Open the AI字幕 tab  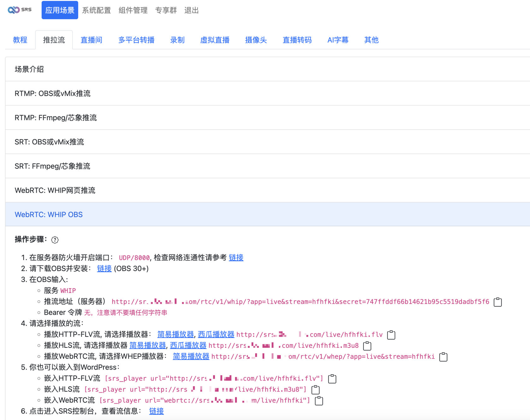pyautogui.click(x=338, y=40)
